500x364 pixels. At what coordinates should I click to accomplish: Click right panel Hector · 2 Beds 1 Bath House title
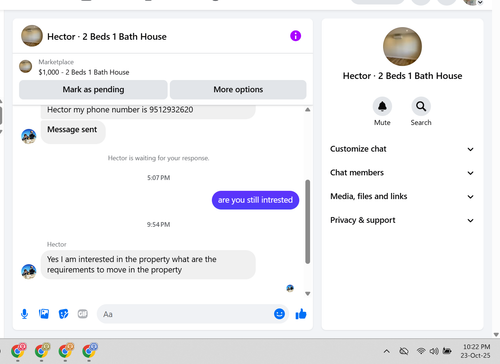click(402, 76)
